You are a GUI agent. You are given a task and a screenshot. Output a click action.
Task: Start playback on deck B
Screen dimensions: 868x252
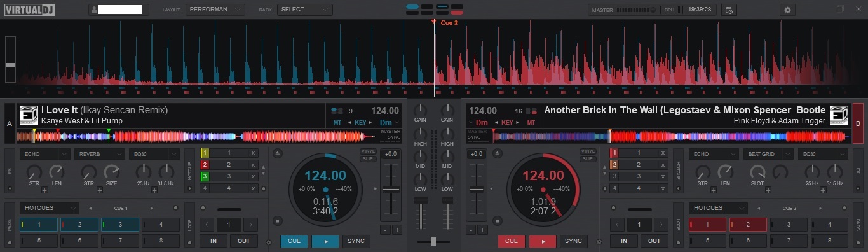point(543,241)
